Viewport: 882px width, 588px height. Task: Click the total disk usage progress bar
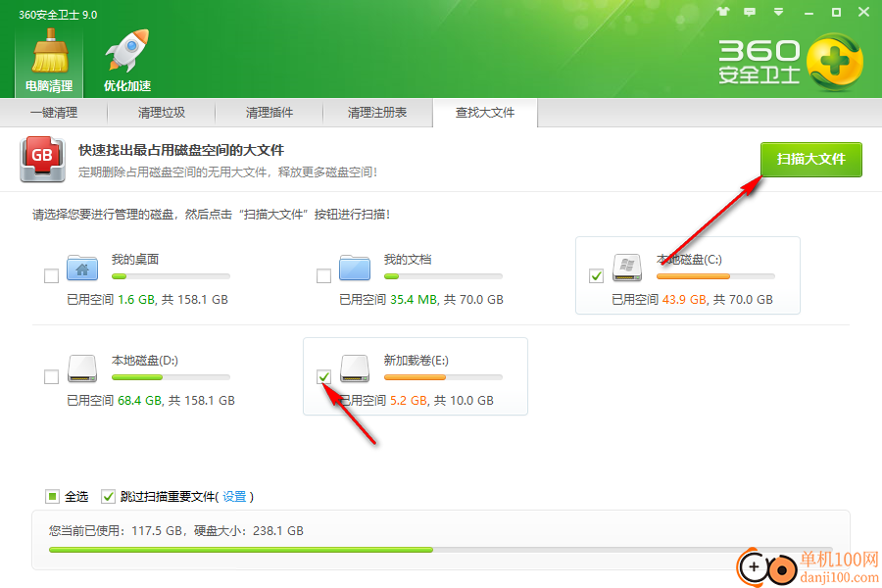point(440,550)
